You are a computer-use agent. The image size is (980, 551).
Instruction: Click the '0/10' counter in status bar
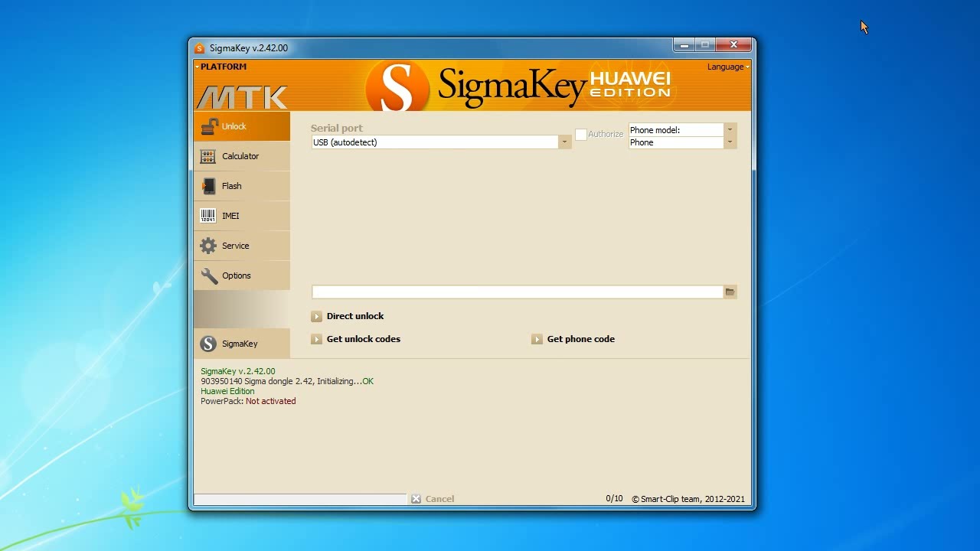614,499
